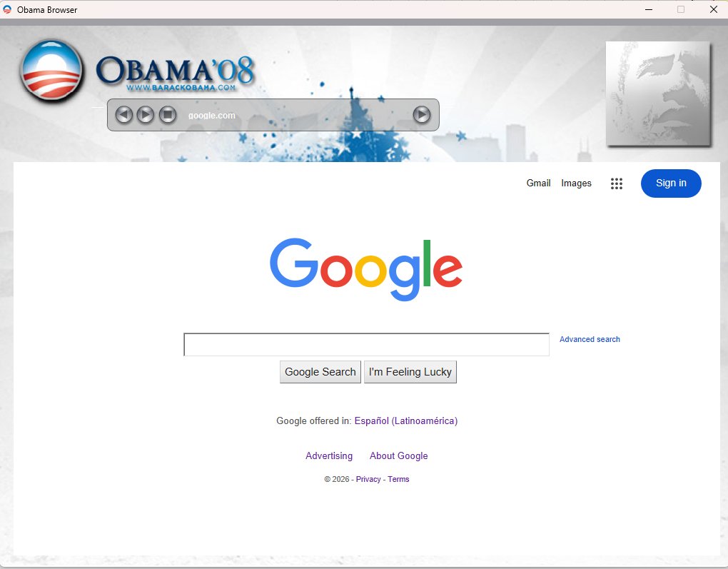The image size is (728, 569).
Task: Open the Google apps grid icon
Action: [616, 183]
